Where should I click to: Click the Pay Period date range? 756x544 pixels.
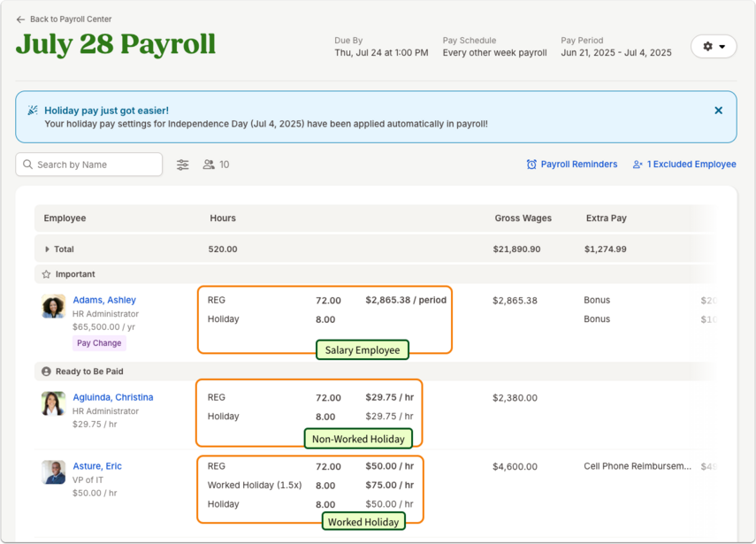point(616,52)
